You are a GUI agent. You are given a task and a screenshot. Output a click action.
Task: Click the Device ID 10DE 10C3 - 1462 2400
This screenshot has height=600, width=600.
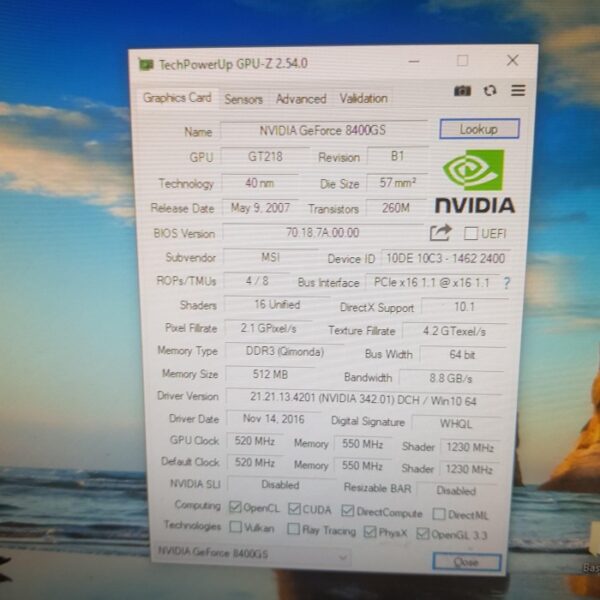[445, 259]
